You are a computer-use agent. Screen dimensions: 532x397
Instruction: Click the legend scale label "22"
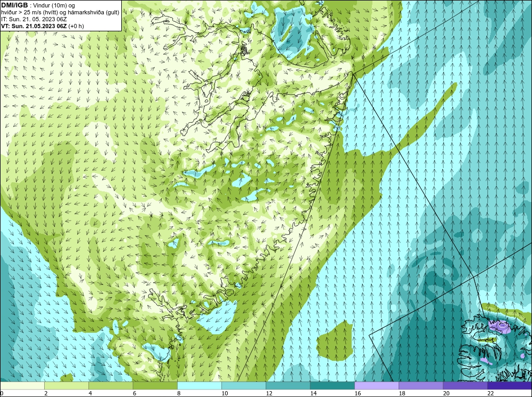click(x=491, y=393)
